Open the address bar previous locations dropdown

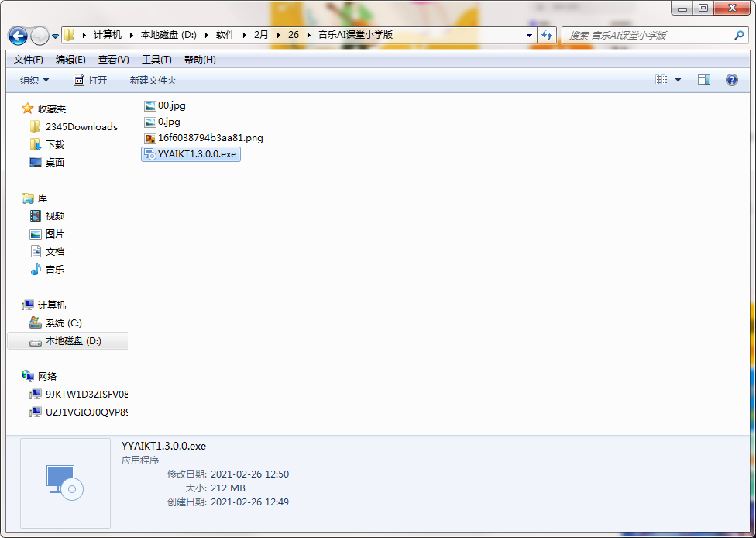point(529,35)
